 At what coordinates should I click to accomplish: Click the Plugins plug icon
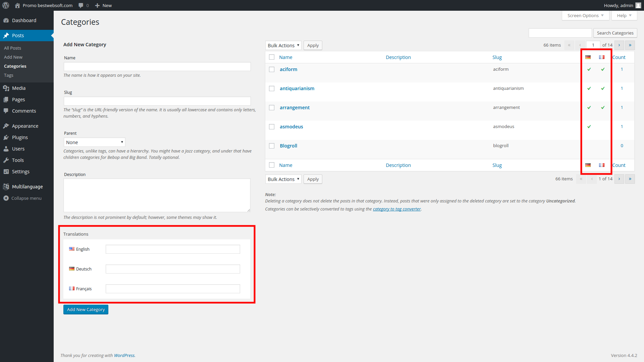pos(6,137)
